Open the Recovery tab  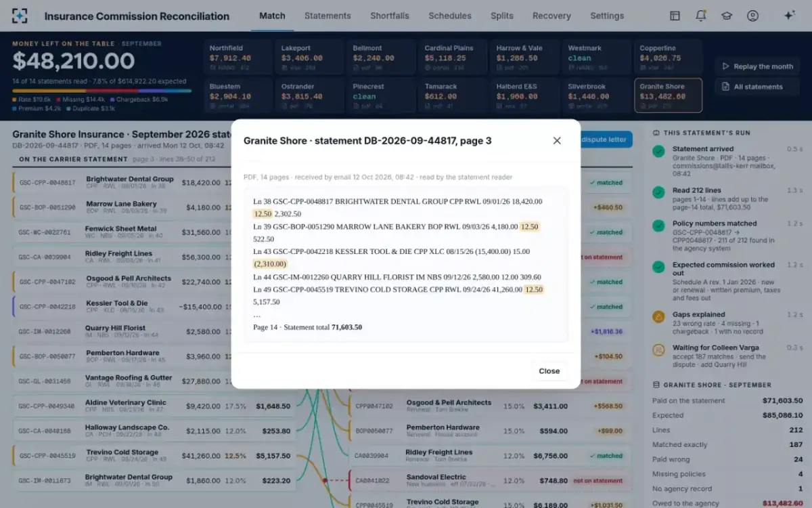point(551,16)
